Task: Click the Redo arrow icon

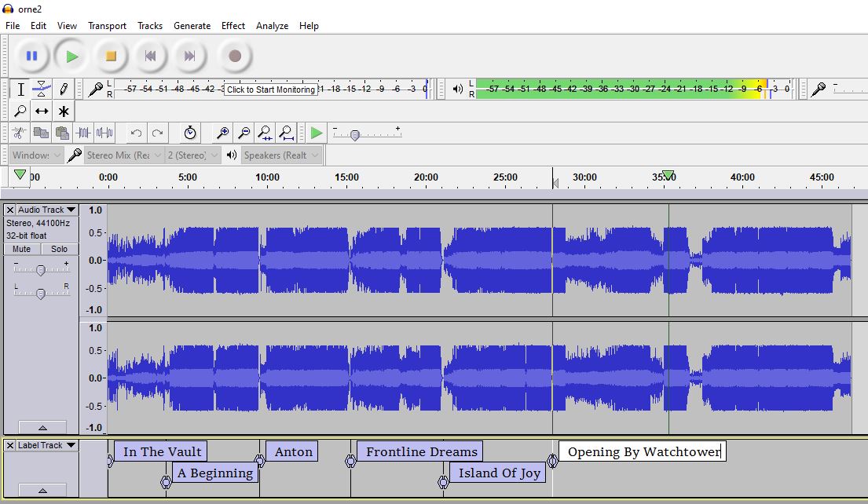Action: (158, 133)
